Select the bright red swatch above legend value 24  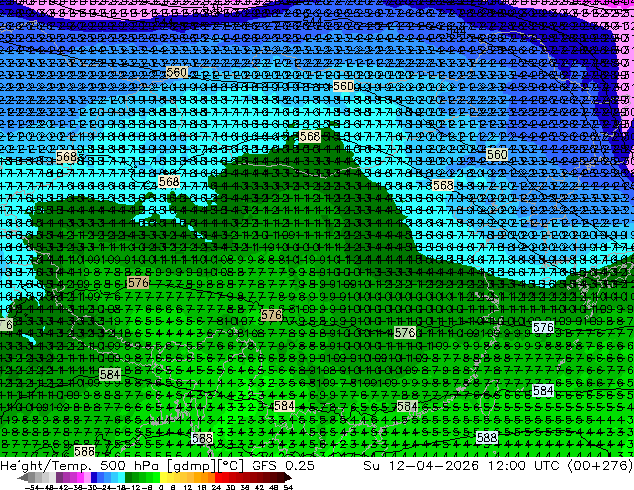(218, 477)
